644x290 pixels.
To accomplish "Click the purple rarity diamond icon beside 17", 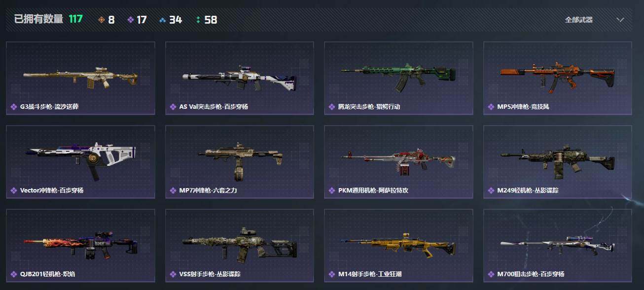I will coord(131,20).
